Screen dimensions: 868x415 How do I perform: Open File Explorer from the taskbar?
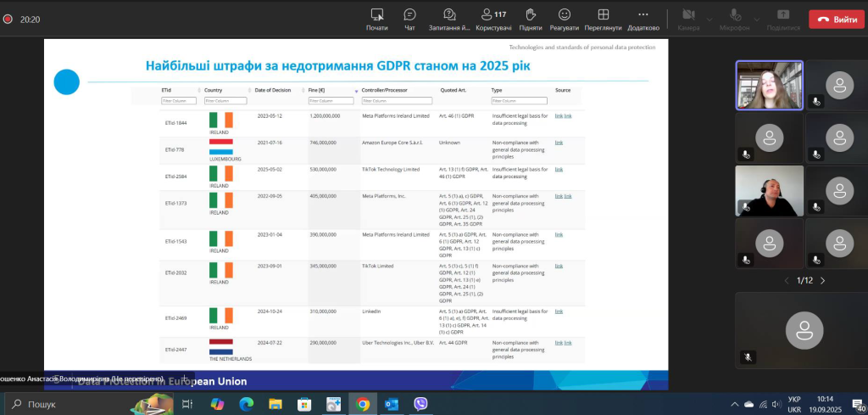[x=275, y=405]
